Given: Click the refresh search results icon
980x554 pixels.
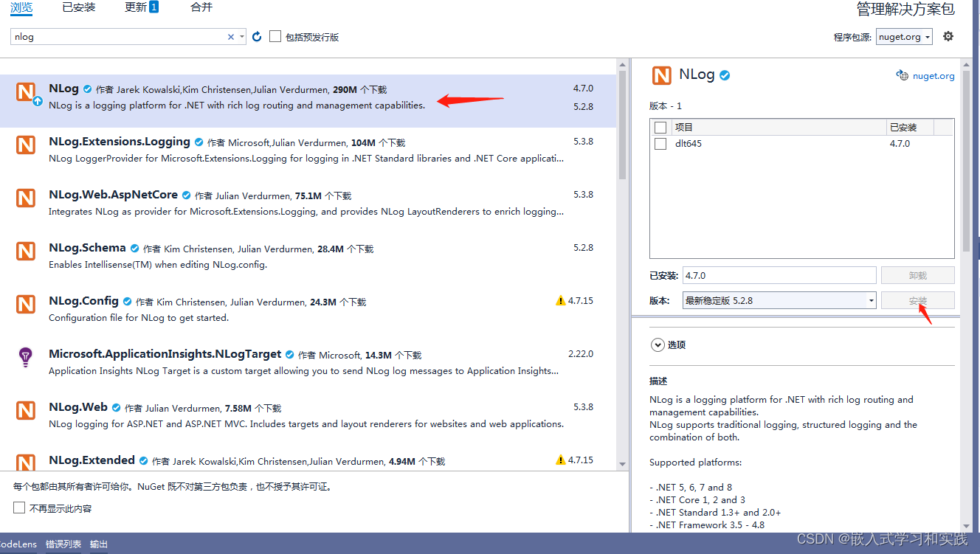Looking at the screenshot, I should 256,35.
